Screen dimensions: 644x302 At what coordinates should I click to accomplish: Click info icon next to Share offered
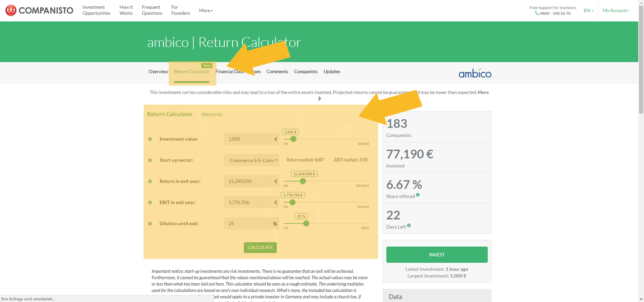418,195
